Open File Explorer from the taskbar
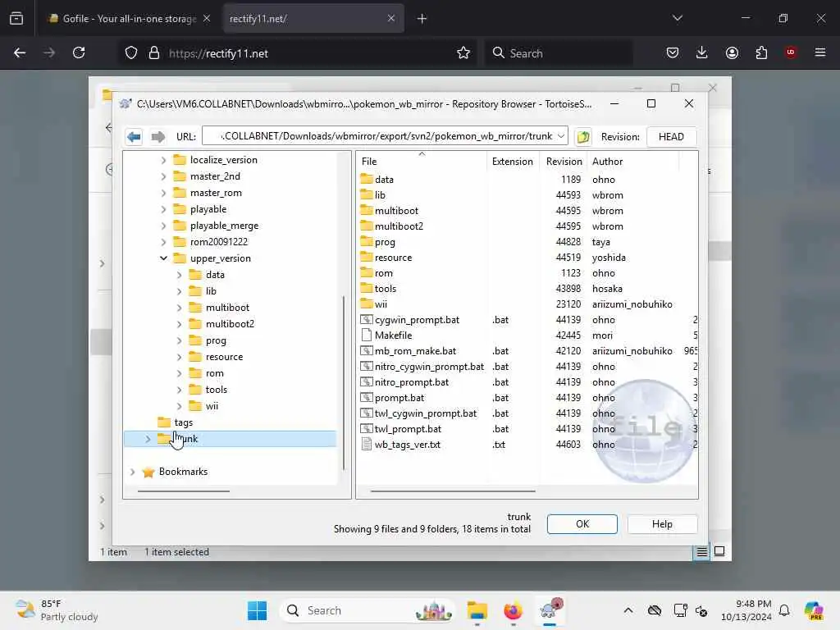 tap(477, 610)
